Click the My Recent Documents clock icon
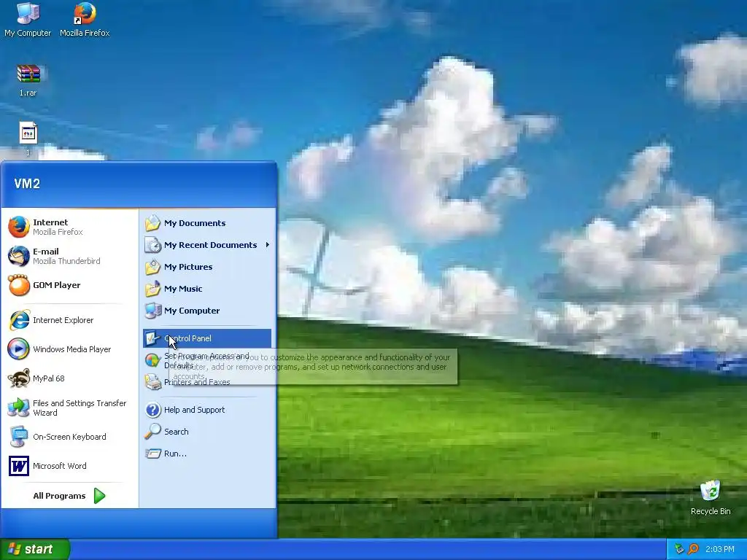 point(153,245)
